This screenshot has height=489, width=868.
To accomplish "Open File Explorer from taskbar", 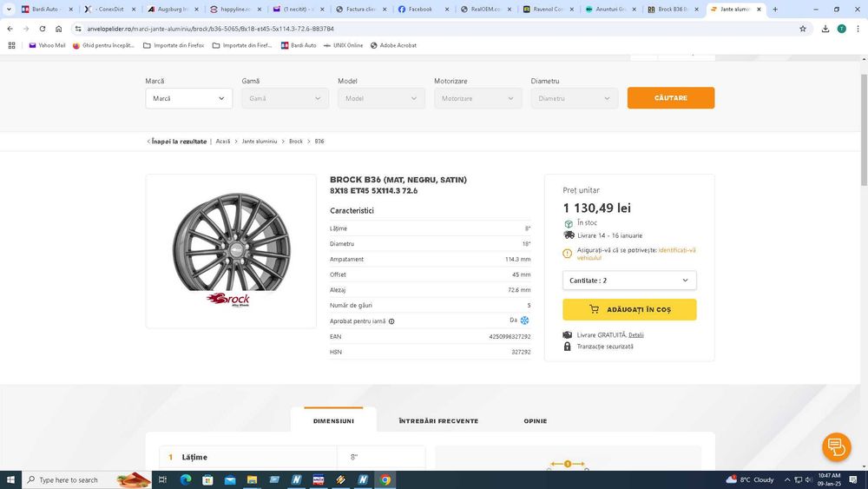I will (252, 479).
